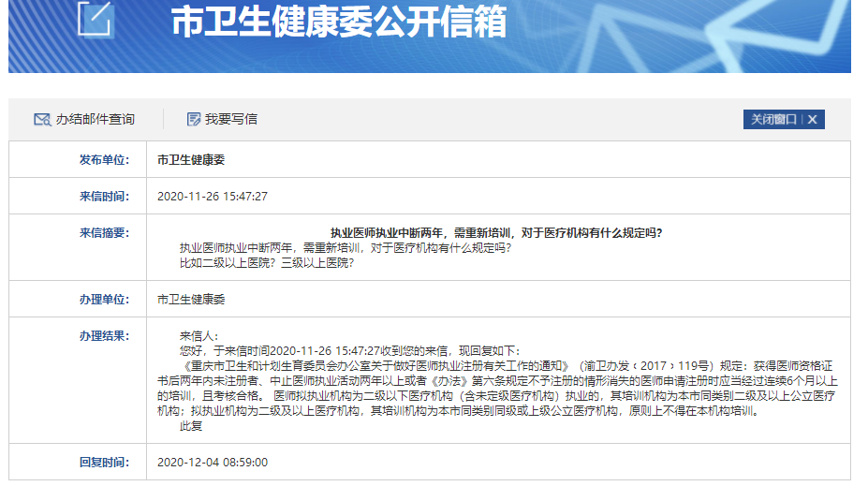Click the bold letter title about 执业医师执业中断两年
This screenshot has width=868, height=486.
click(502, 233)
